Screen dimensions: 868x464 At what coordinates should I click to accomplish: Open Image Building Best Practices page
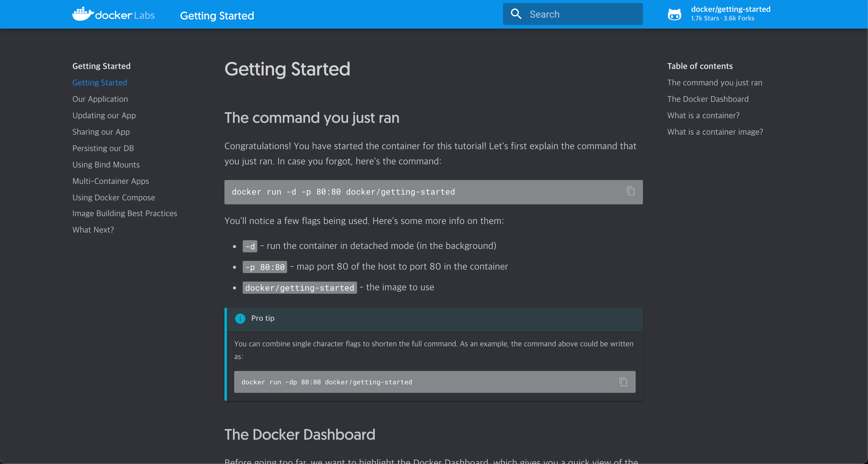125,213
